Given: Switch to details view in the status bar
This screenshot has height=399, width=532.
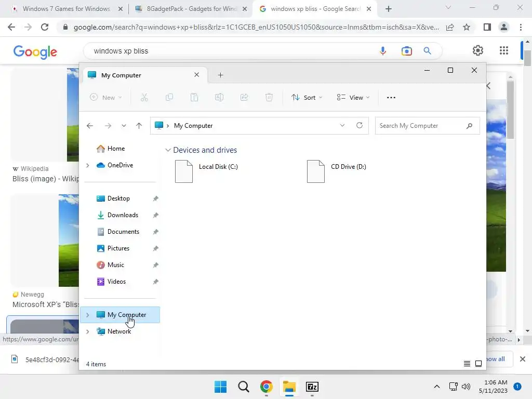Looking at the screenshot, I should (x=467, y=364).
